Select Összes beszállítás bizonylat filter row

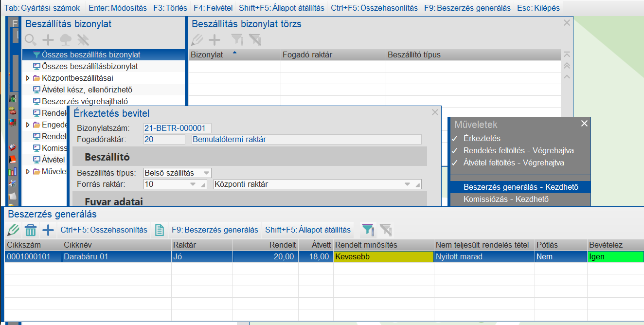click(104, 54)
